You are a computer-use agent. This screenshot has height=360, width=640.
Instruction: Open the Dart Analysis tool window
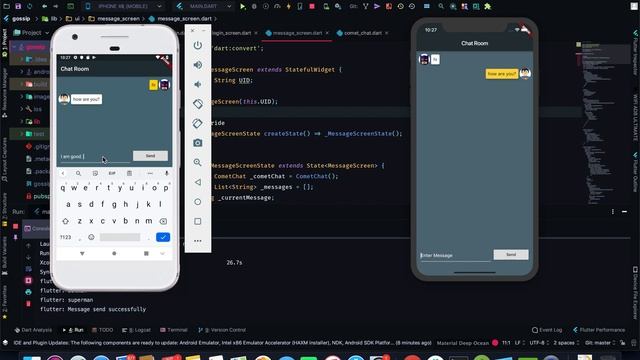(33, 330)
